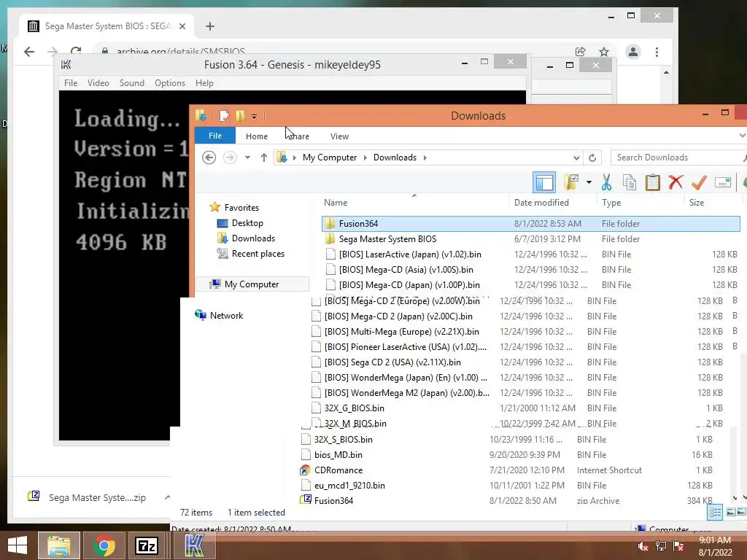Click the Chrome profile avatar icon

pos(632,52)
